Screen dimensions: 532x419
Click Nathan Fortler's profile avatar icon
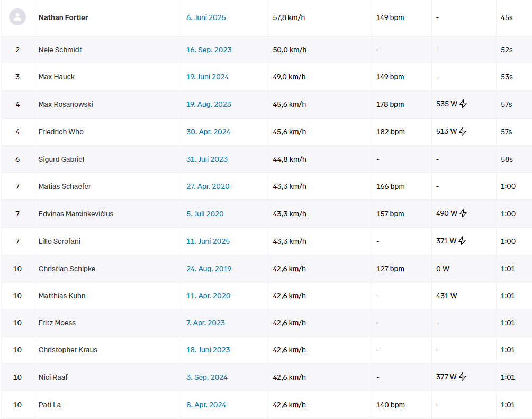coord(17,17)
